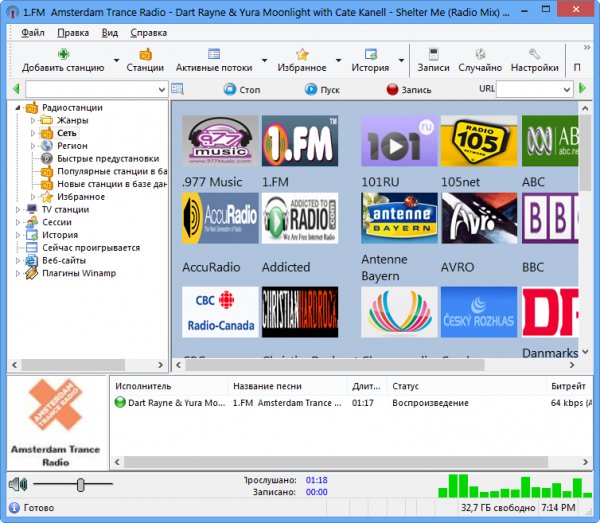
Task: Open the URL combo box dropdown
Action: point(567,90)
